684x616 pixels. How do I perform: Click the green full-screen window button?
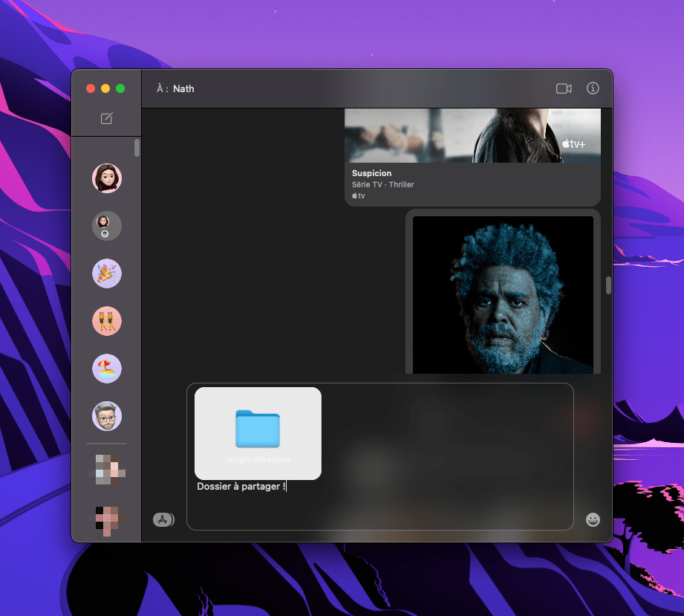120,88
